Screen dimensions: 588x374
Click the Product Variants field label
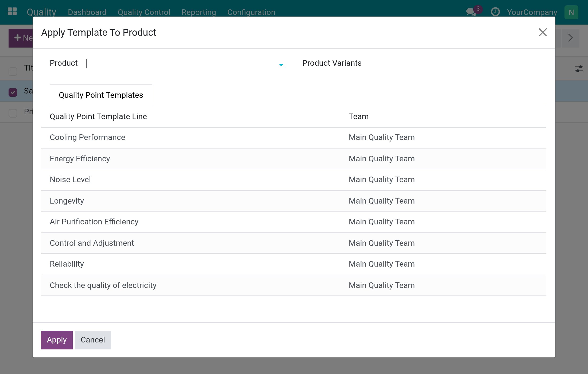(332, 63)
